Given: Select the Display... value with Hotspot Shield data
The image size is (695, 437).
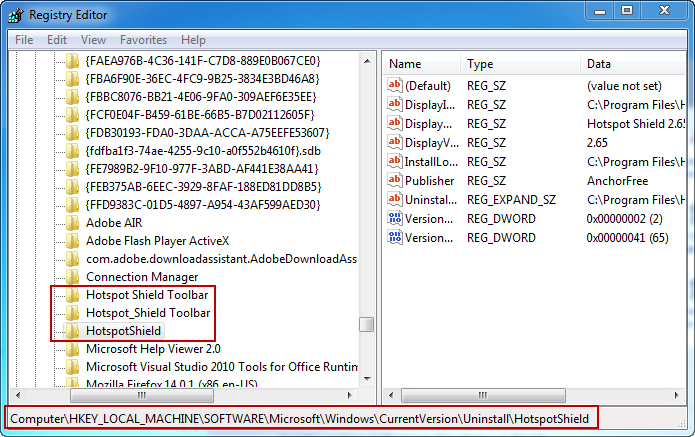Looking at the screenshot, I should [x=428, y=123].
